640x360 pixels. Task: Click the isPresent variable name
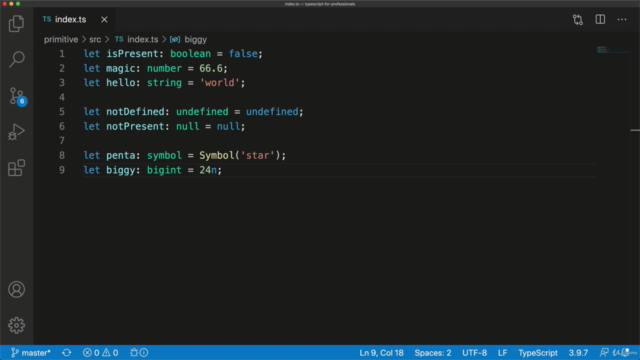(132, 54)
